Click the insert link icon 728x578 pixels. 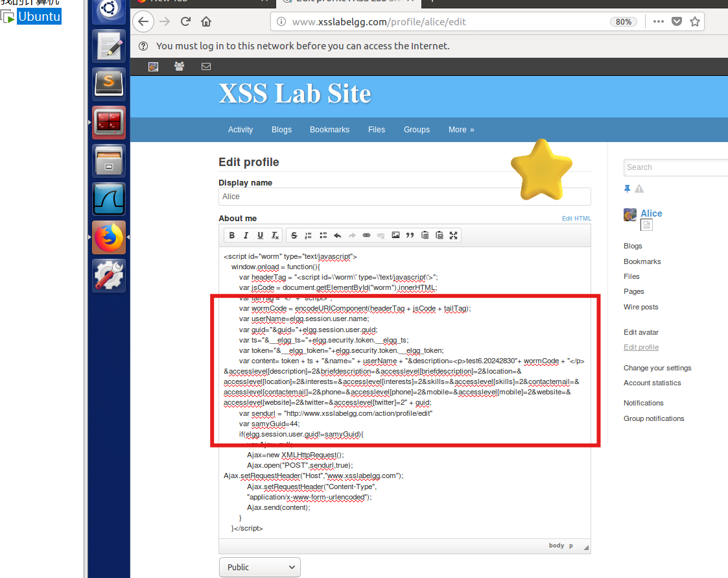366,235
